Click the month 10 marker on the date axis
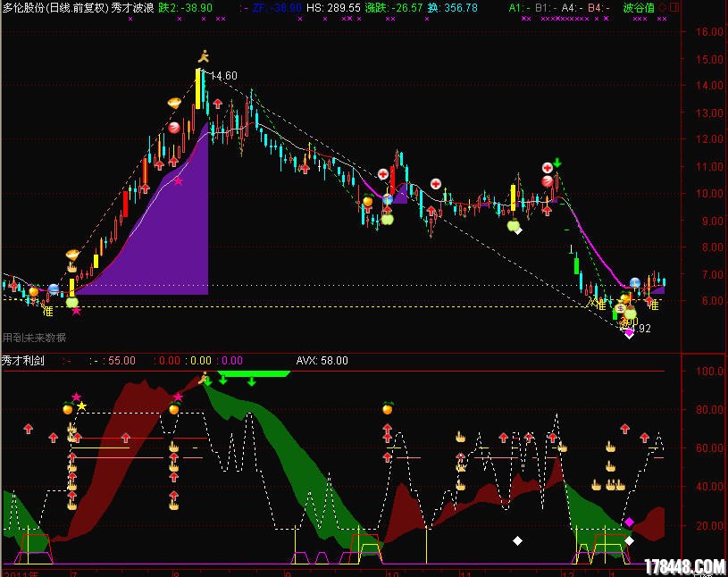The width and height of the screenshot is (728, 577). click(393, 573)
